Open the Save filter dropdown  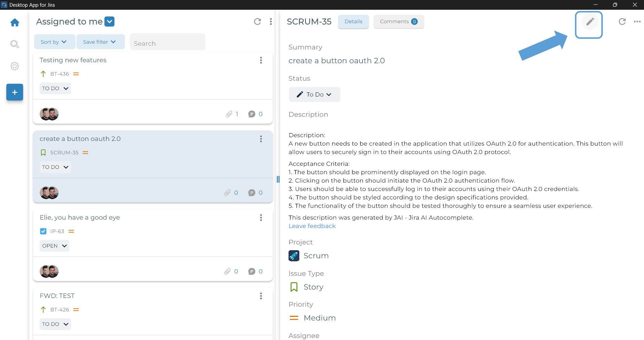click(100, 42)
